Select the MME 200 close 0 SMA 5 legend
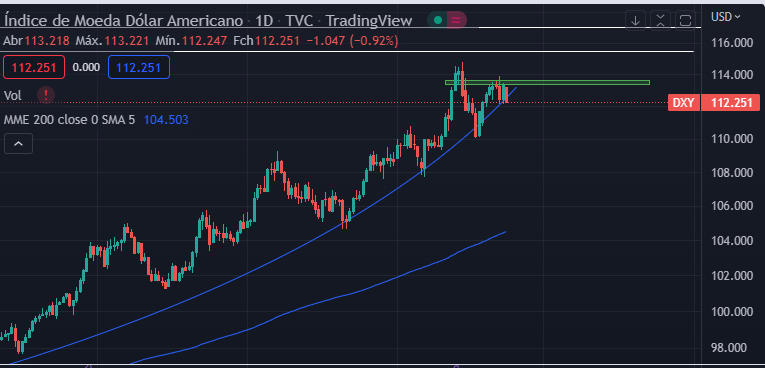The height and width of the screenshot is (368, 765). 69,119
